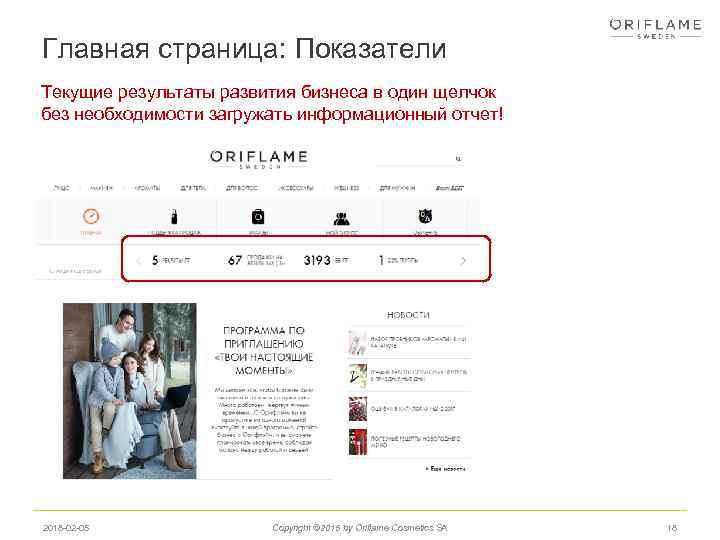Click the faint label left of indicators bar

click(75, 270)
